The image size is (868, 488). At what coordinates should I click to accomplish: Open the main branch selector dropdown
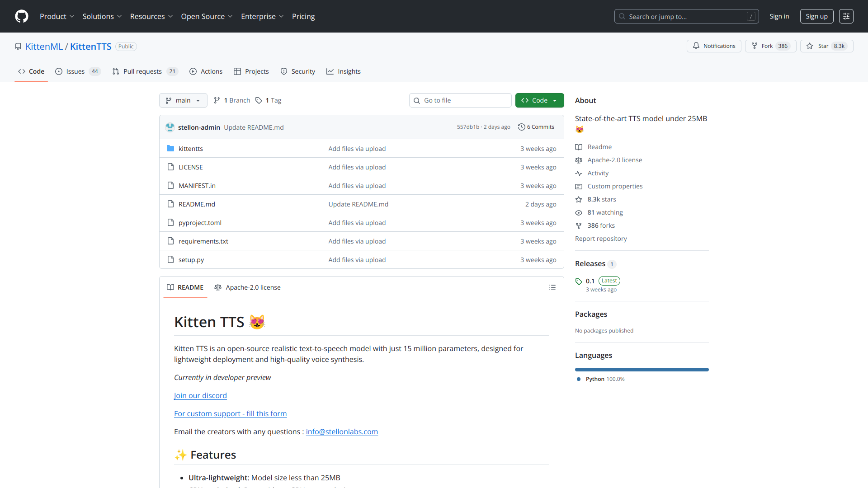183,100
